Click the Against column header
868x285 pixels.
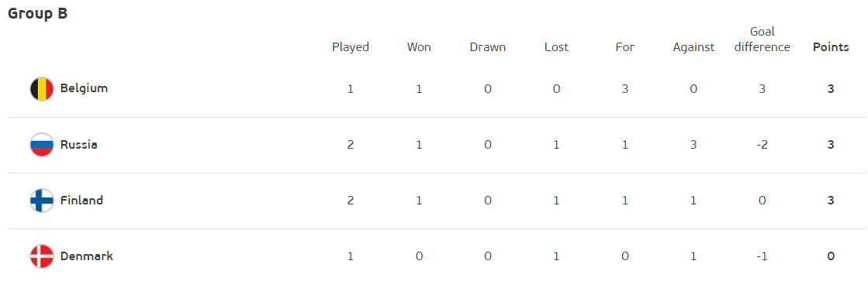pos(693,48)
